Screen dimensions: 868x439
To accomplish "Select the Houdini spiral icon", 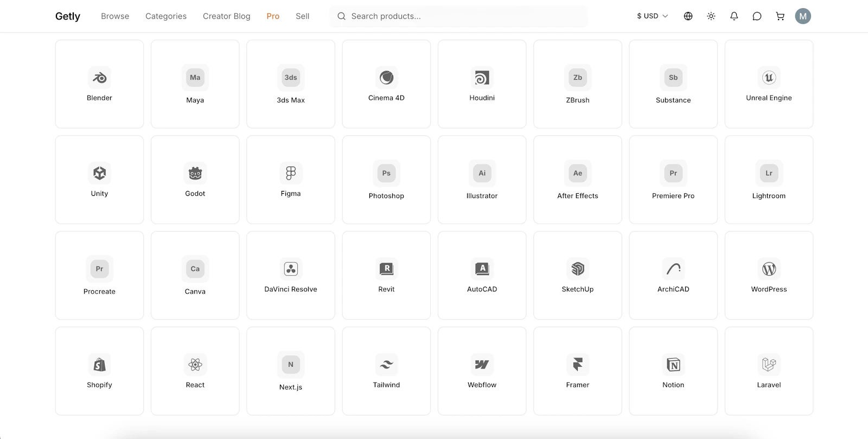I will point(482,78).
